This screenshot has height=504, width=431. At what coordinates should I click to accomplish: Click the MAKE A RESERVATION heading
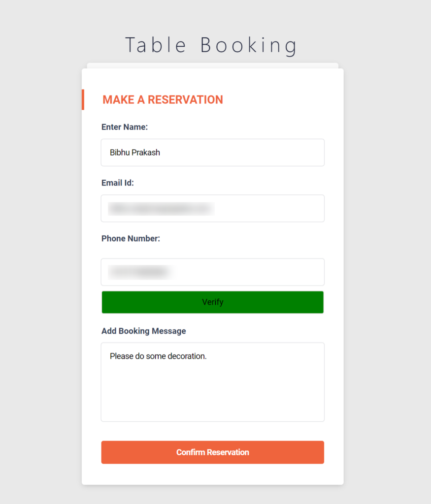click(x=163, y=99)
